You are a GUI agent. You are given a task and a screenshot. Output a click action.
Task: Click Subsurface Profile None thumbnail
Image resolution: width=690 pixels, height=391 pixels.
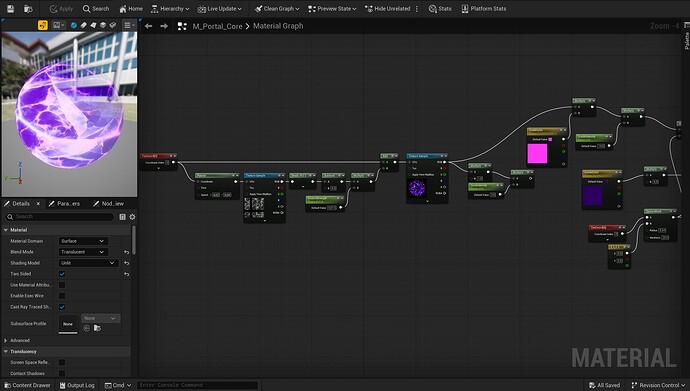click(x=68, y=324)
